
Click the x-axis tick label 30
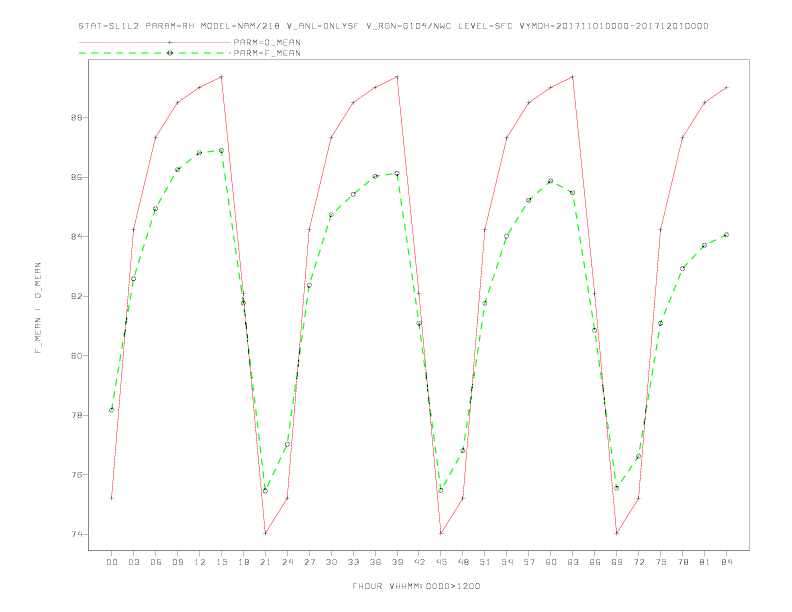(331, 562)
